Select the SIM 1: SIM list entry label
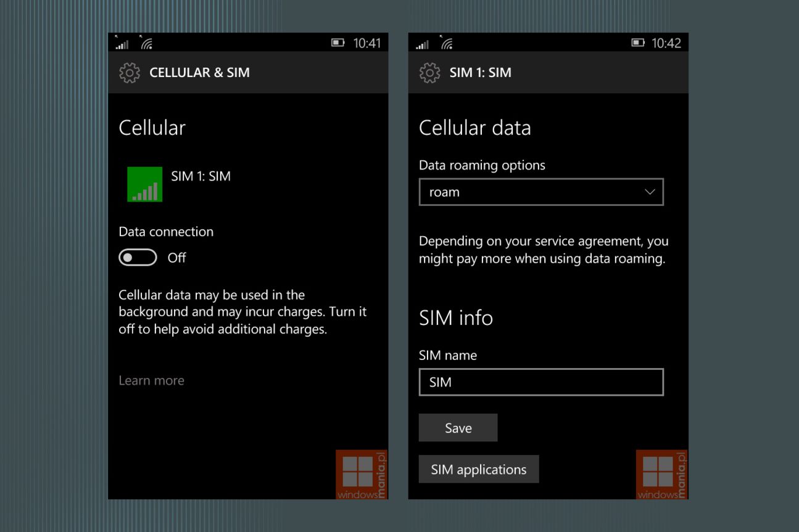The image size is (799, 532). click(x=201, y=176)
